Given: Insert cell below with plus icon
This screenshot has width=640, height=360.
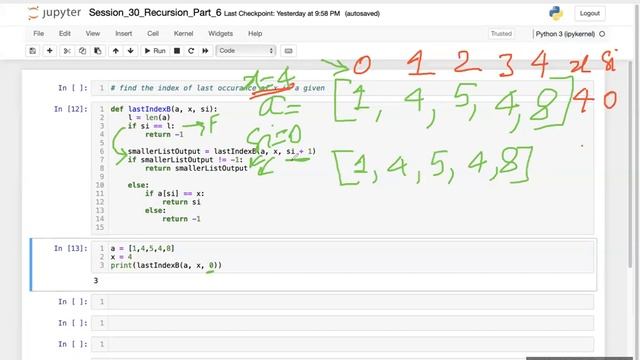Looking at the screenshot, I should 49,51.
